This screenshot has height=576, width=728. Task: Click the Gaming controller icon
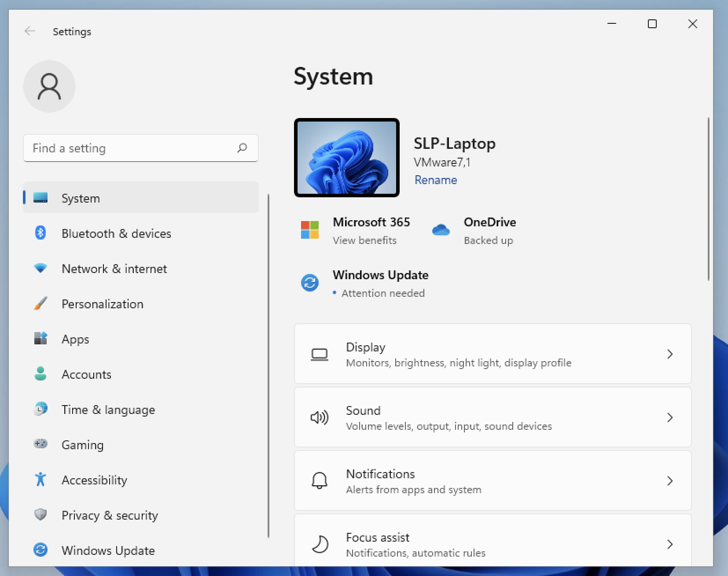tap(40, 443)
